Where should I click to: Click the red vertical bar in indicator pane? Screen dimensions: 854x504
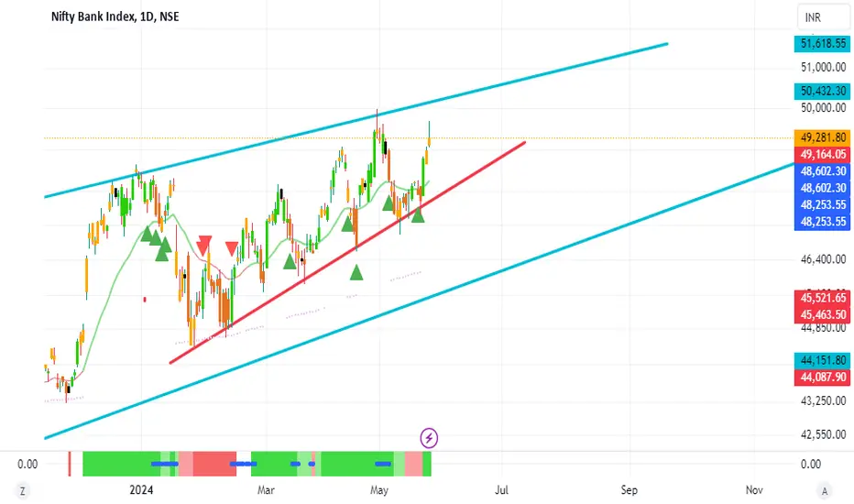[69, 464]
